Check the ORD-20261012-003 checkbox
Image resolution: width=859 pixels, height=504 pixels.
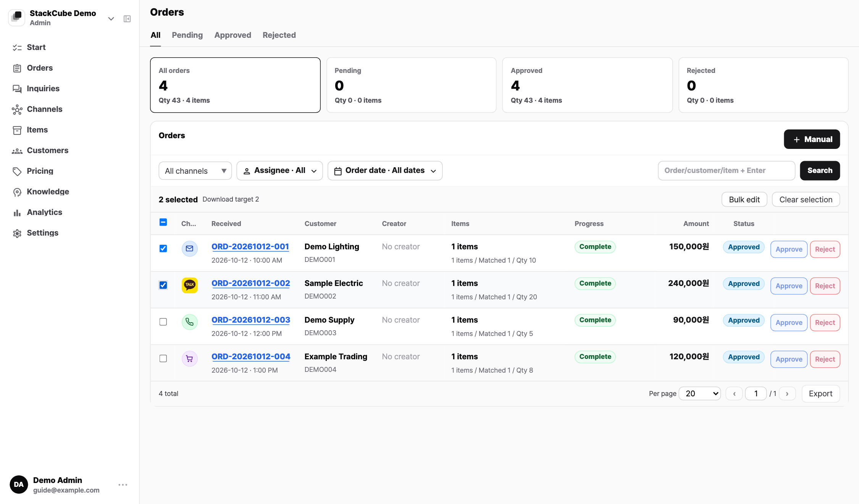pyautogui.click(x=163, y=322)
